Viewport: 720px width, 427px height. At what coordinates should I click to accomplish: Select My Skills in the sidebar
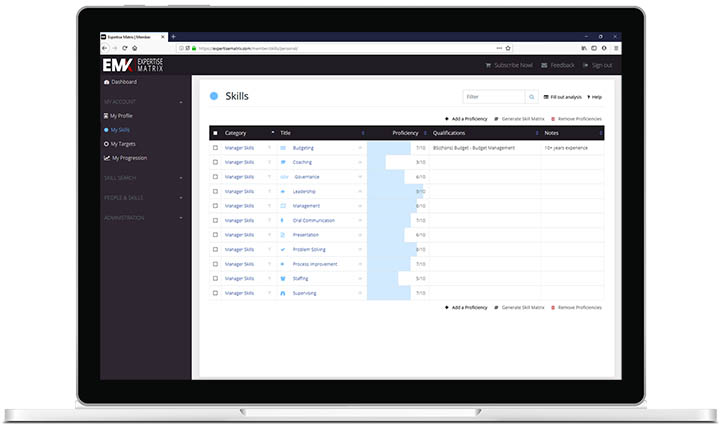tap(117, 130)
